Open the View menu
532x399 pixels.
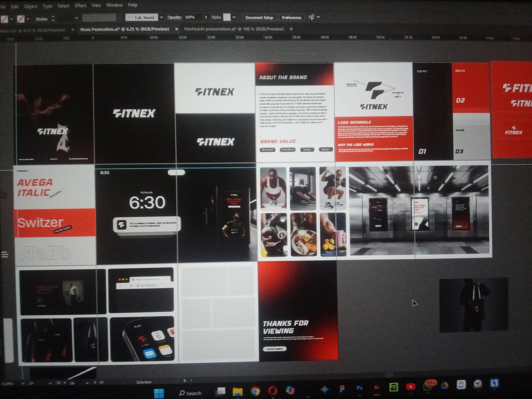(x=96, y=5)
